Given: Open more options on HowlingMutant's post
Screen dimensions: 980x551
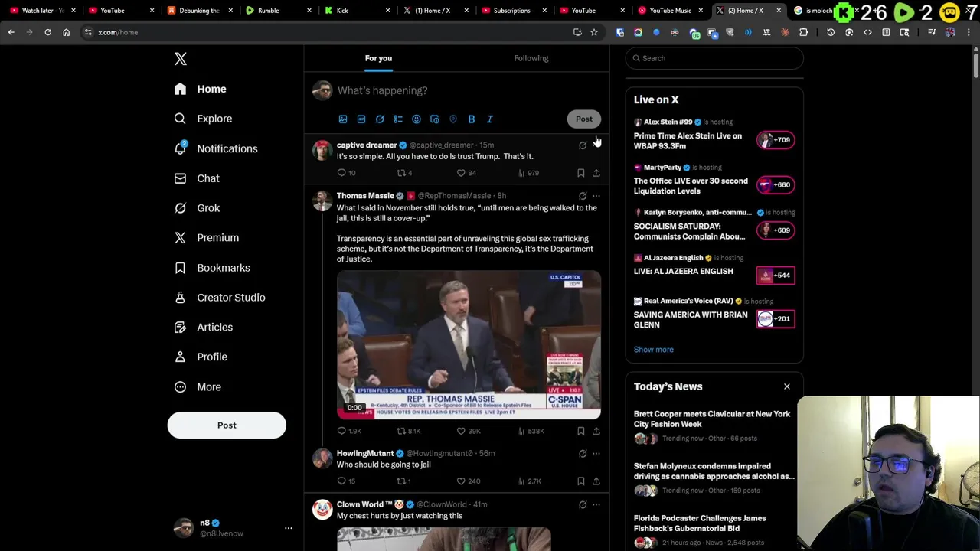Looking at the screenshot, I should 596,454.
